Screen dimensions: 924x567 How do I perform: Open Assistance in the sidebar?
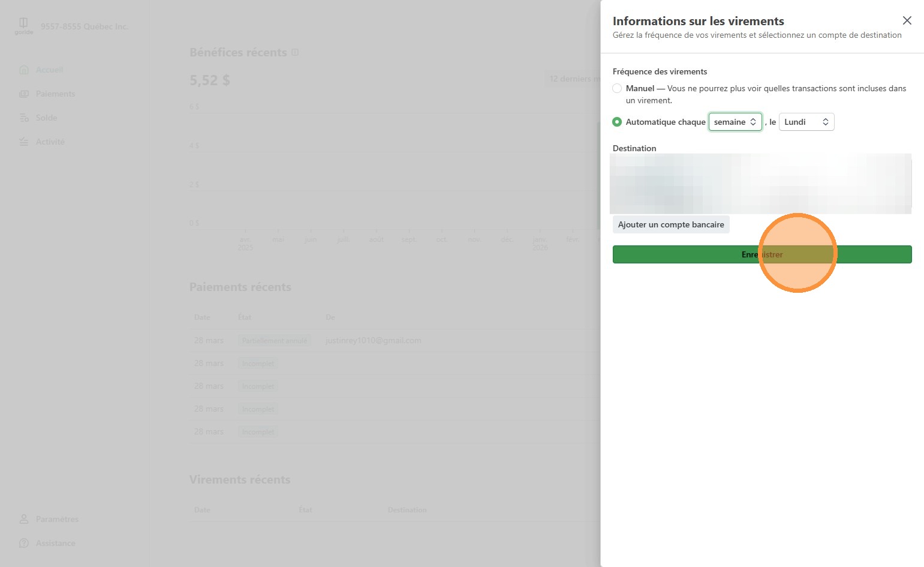55,543
